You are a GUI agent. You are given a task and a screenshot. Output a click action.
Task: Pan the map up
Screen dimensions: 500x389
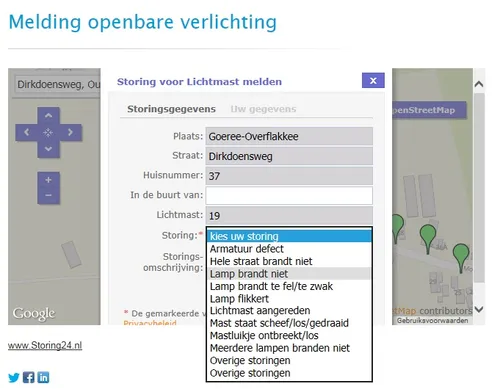coord(48,116)
